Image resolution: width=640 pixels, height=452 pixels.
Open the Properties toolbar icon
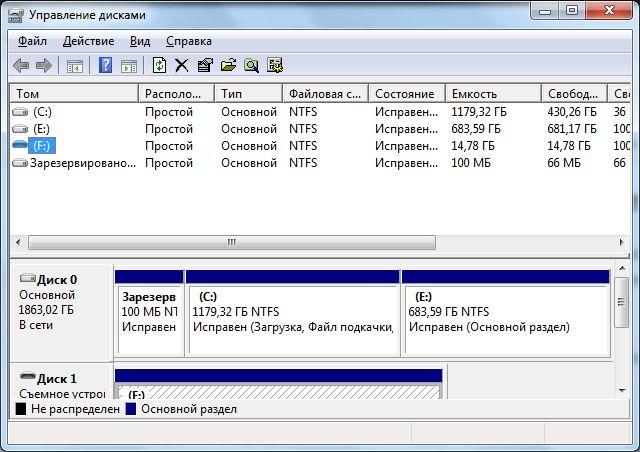click(x=205, y=65)
